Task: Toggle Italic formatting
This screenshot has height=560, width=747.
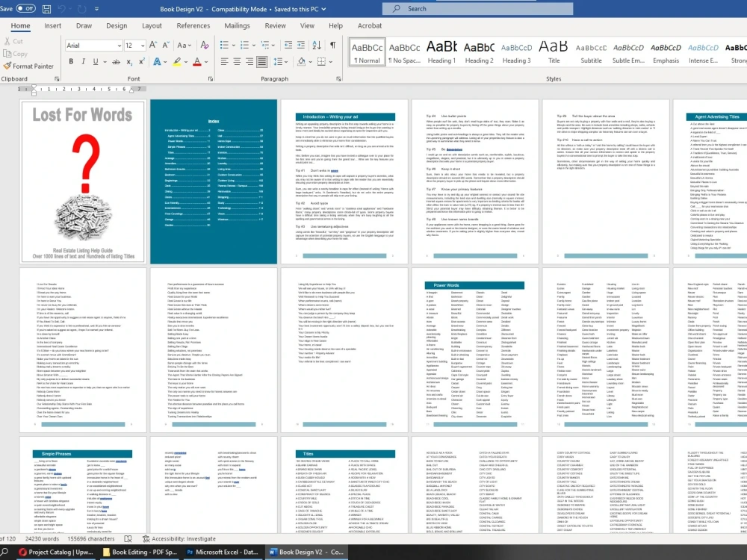Action: (84, 61)
